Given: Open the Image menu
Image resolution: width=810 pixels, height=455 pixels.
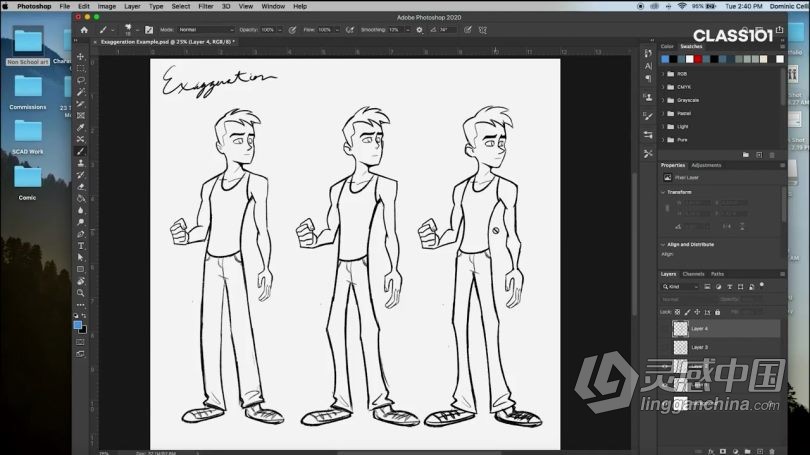Looking at the screenshot, I should (106, 6).
